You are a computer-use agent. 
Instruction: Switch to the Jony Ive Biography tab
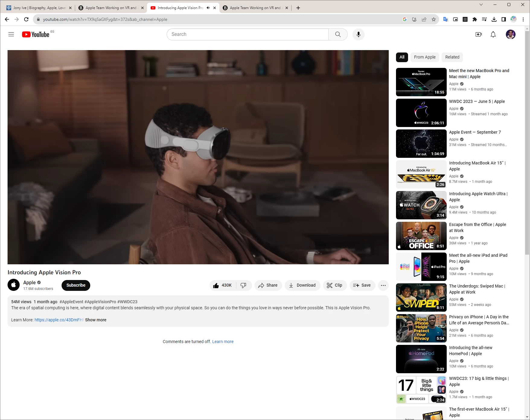pos(39,8)
